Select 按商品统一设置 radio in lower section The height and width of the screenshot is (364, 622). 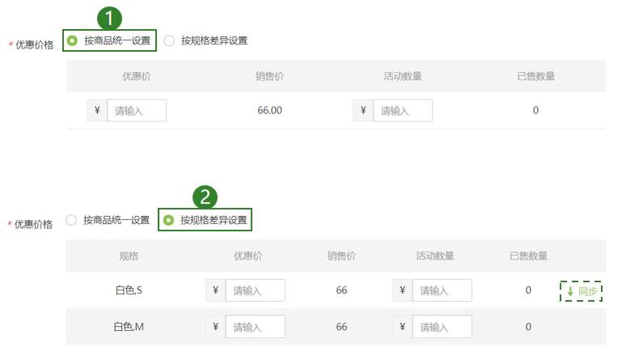click(x=71, y=220)
